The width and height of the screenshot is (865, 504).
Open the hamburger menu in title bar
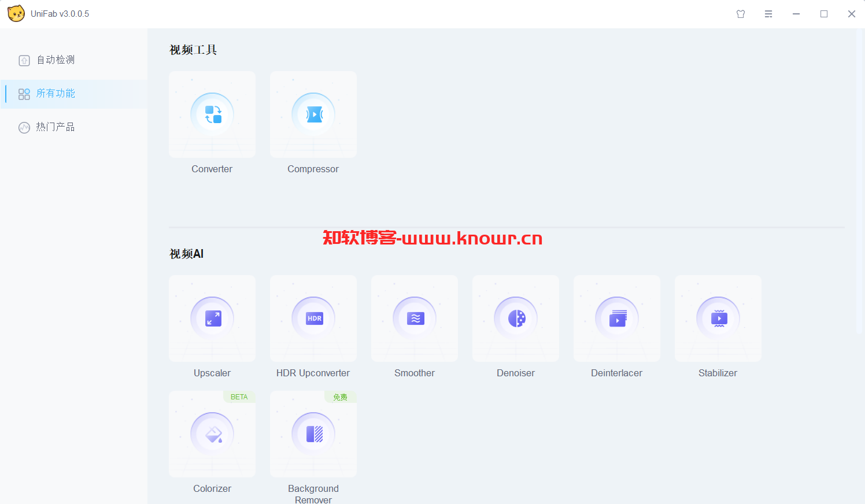768,14
